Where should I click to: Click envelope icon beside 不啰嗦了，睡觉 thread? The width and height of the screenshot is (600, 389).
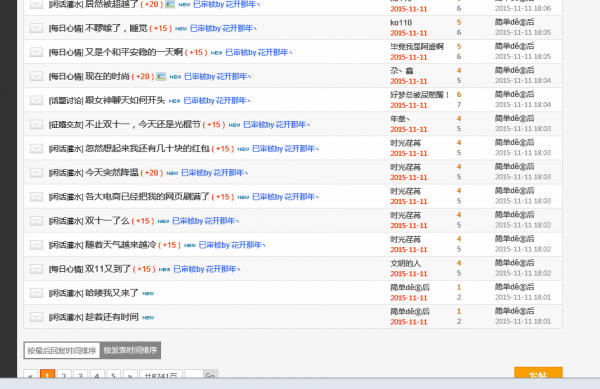point(36,28)
